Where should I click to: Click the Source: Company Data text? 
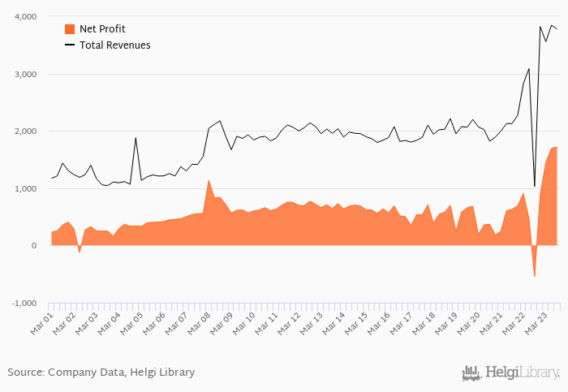(101, 373)
